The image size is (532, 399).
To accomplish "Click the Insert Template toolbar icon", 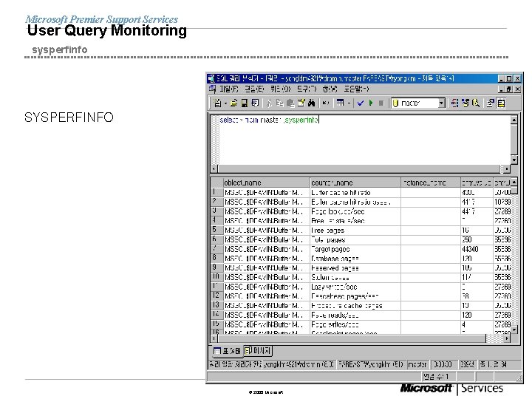I will coord(255,103).
